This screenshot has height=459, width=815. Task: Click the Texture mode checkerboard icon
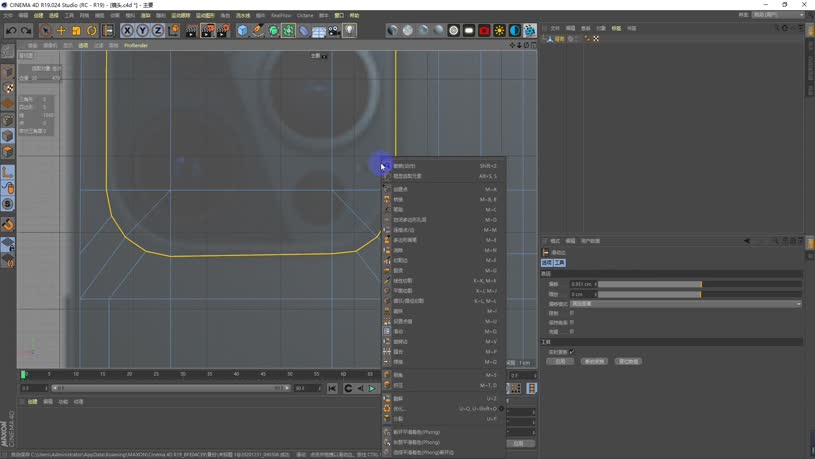(x=8, y=87)
